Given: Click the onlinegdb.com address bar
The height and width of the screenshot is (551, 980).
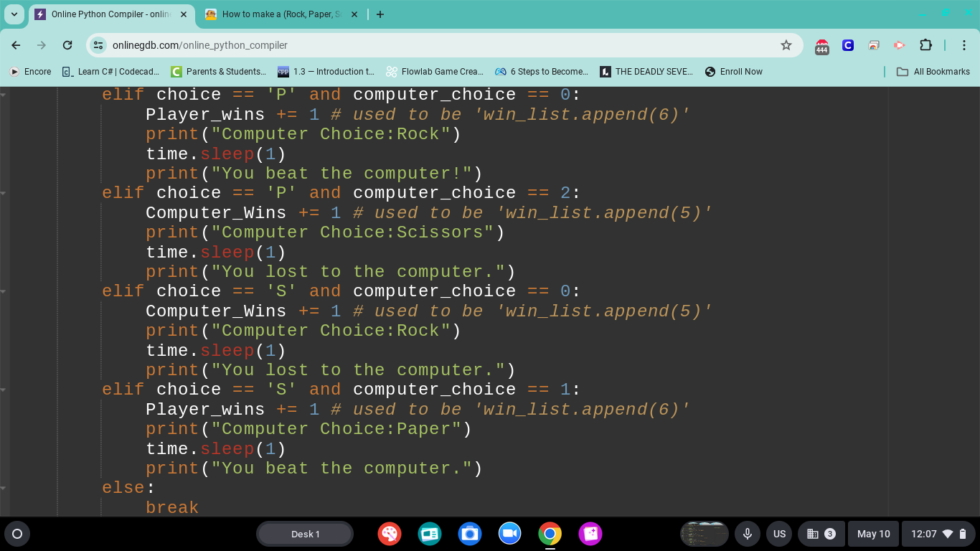Looking at the screenshot, I should pos(445,45).
